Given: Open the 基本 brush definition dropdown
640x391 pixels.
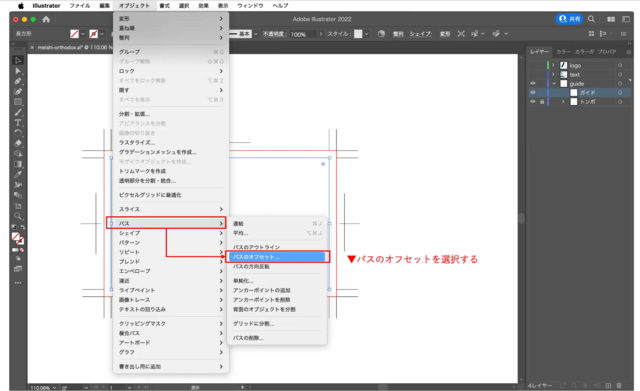Looking at the screenshot, I should [256, 34].
